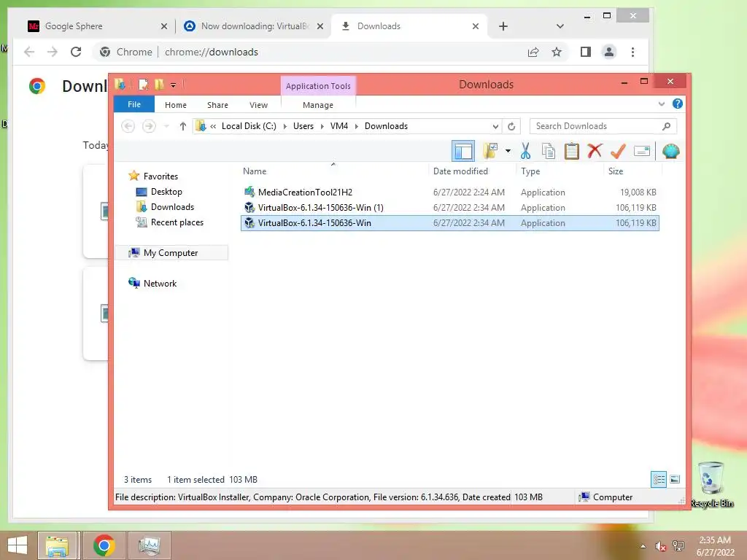Open the Manage ribbon tab
Screen dimensions: 747x560
pyautogui.click(x=318, y=105)
